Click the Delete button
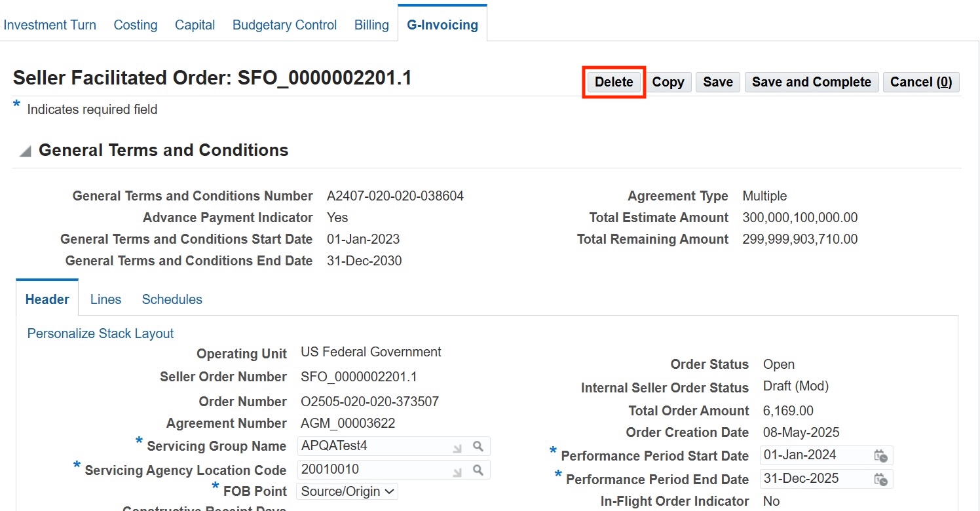 [614, 82]
